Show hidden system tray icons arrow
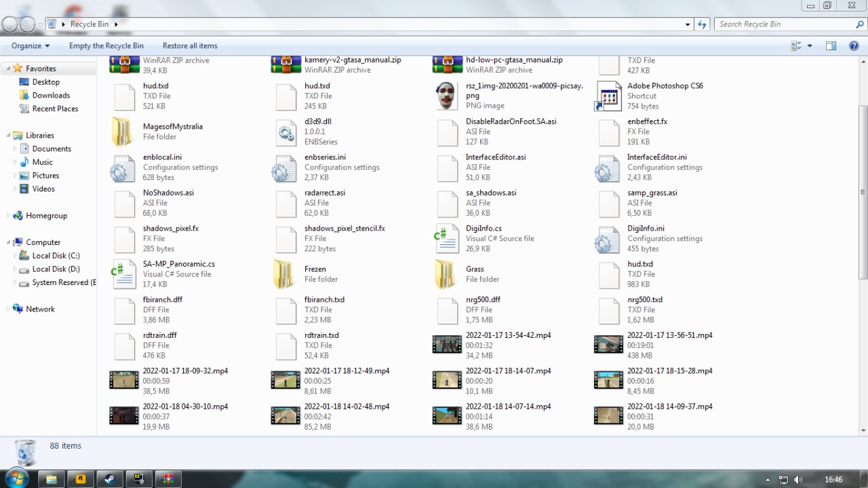Image resolution: width=868 pixels, height=488 pixels. pos(768,479)
